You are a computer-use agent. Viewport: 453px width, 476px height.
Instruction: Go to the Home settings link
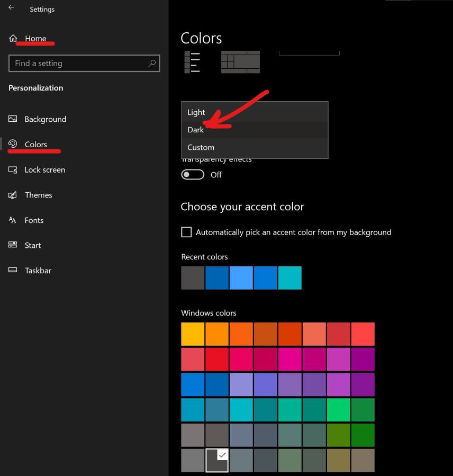[35, 38]
